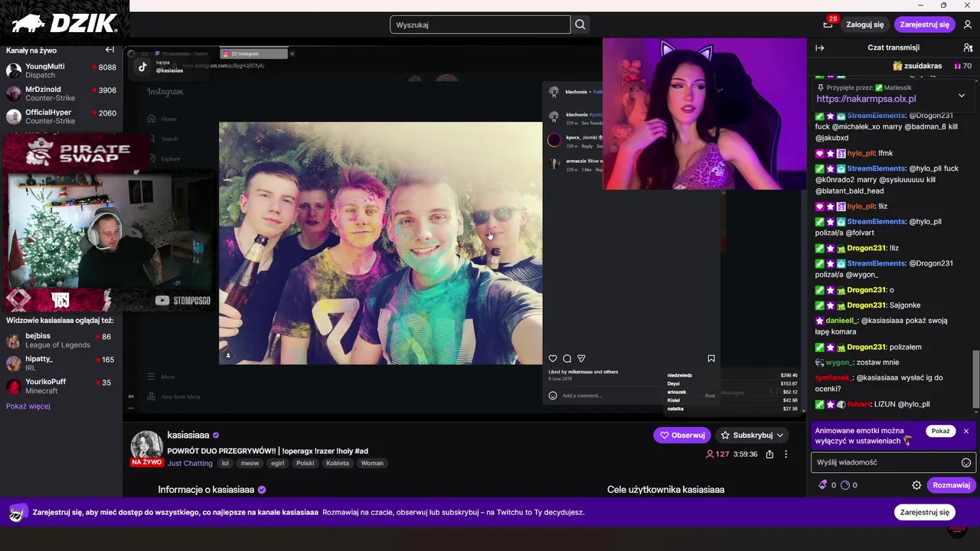Click the MrDzinold channel avatar
The height and width of the screenshot is (551, 980).
pos(14,93)
